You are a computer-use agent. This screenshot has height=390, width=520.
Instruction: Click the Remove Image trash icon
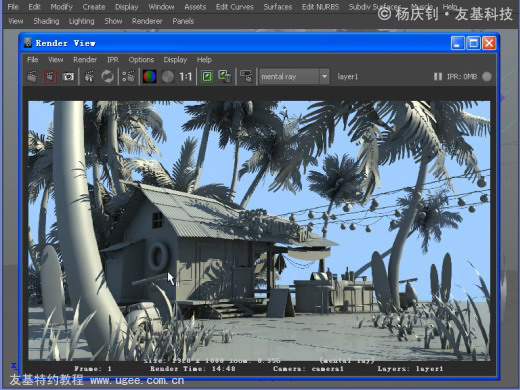[225, 76]
